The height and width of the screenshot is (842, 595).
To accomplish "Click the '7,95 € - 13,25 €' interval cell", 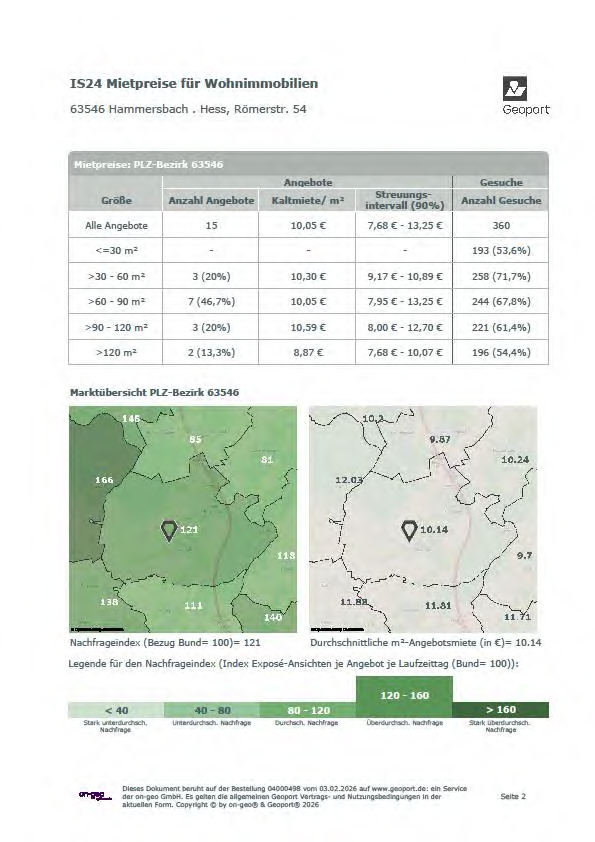I will [404, 302].
